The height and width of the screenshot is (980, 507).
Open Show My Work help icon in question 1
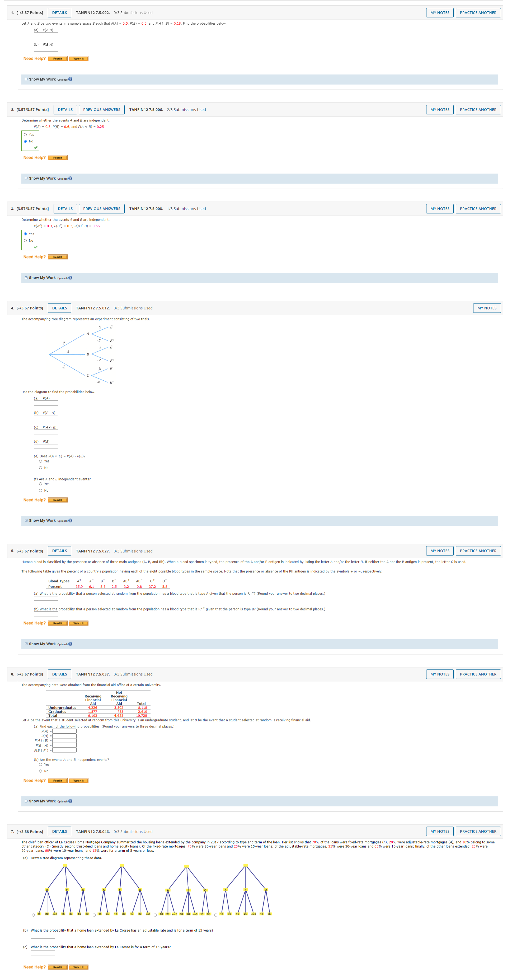(70, 79)
